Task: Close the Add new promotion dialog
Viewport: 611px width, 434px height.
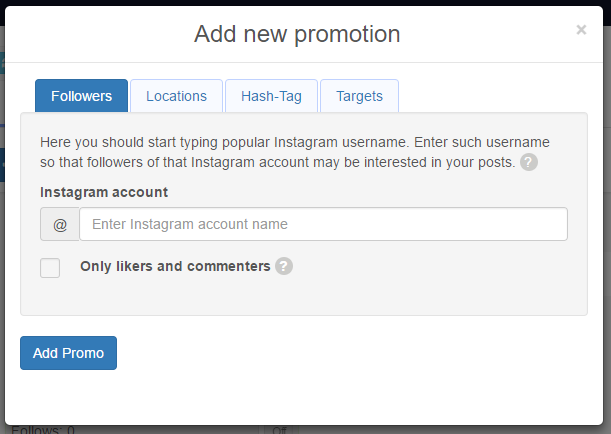Action: click(581, 30)
